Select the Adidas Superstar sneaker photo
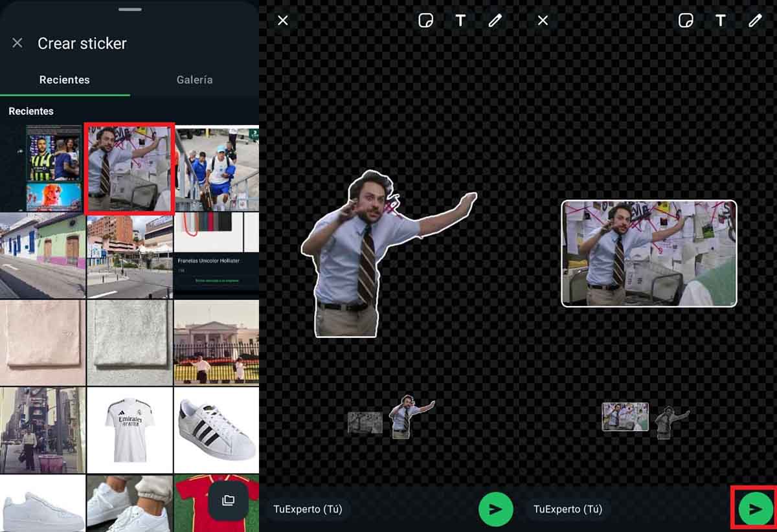 point(216,428)
